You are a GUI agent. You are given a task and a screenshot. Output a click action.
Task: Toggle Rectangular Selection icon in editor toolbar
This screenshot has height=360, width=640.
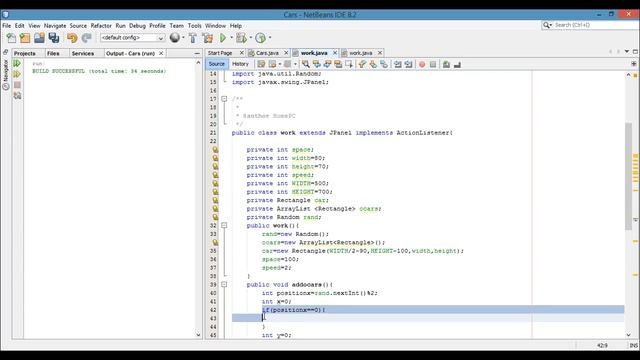click(349, 64)
